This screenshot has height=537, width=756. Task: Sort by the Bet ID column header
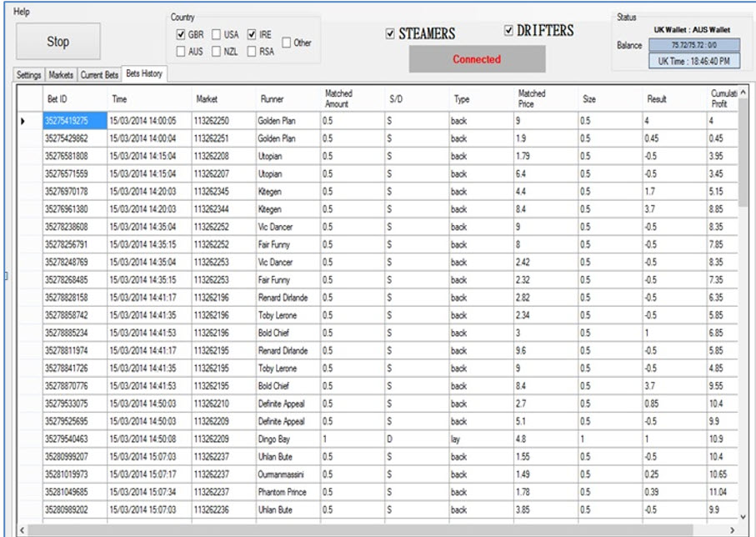[x=75, y=99]
